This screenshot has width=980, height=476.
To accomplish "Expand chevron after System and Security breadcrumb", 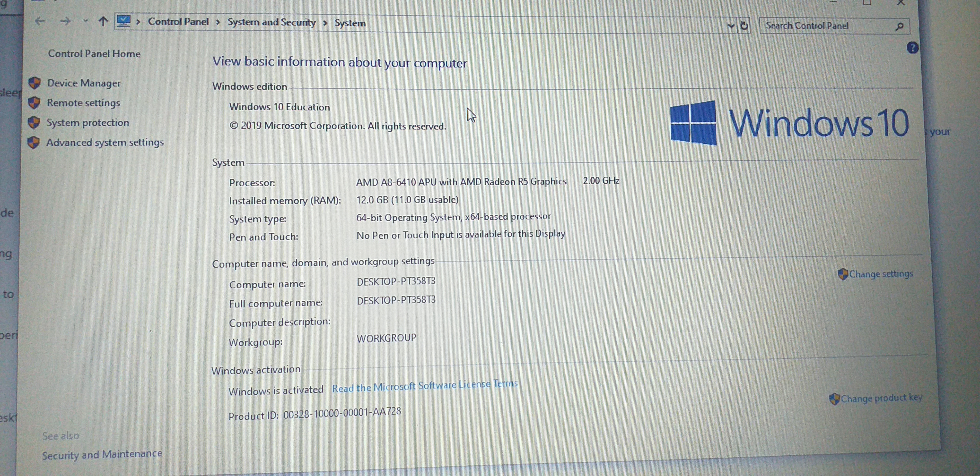I will coord(325,23).
